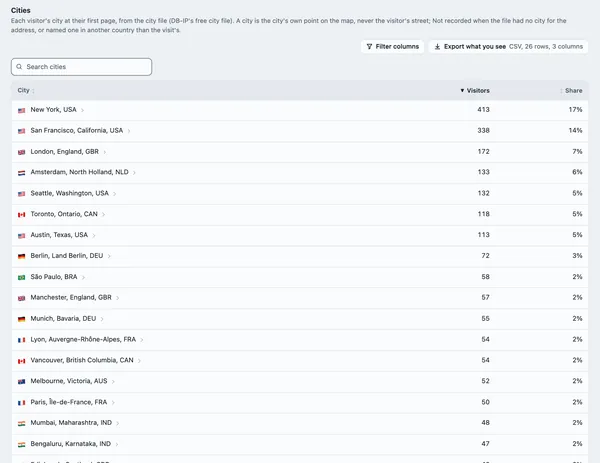Click the Filter columns funnel icon
The width and height of the screenshot is (600, 463).
369,47
